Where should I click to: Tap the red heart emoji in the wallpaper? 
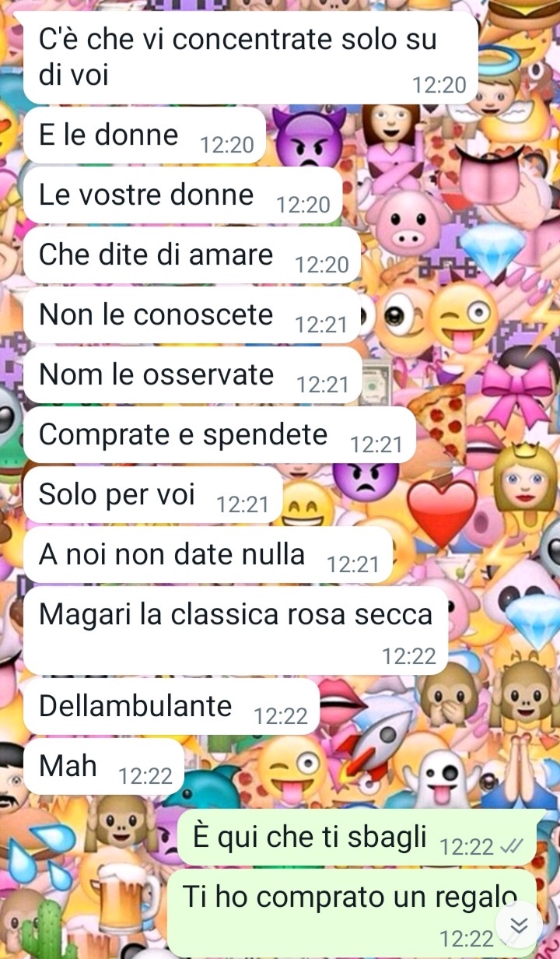442,513
